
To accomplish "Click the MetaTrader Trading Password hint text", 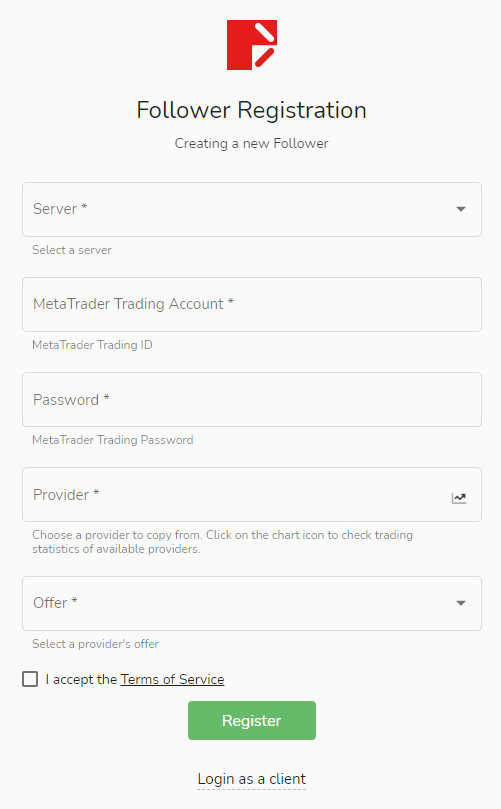I will tap(112, 440).
